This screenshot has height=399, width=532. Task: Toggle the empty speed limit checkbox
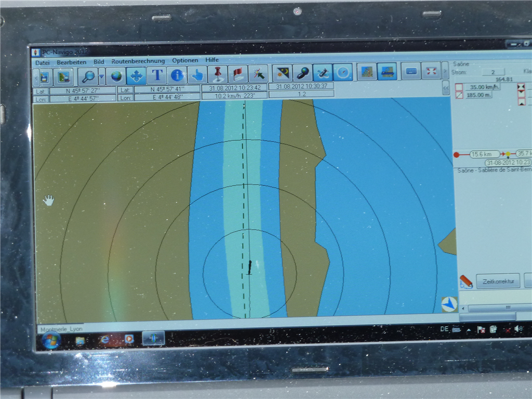pos(459,87)
